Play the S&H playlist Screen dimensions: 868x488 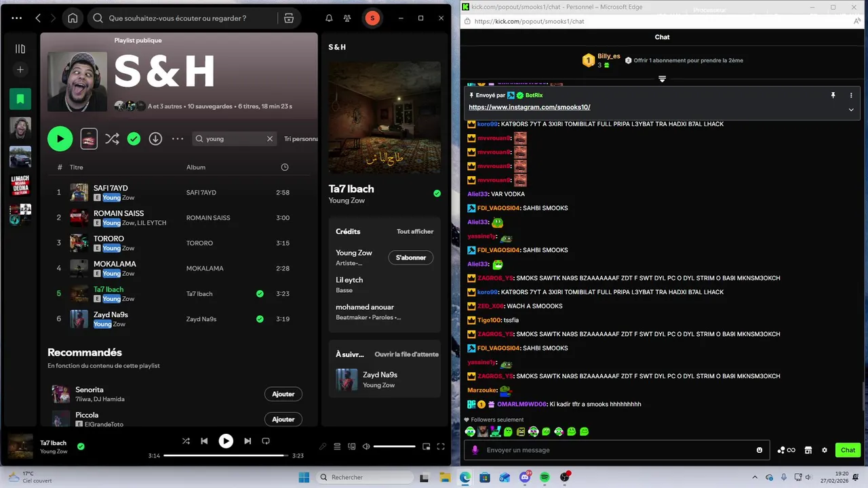tap(60, 138)
